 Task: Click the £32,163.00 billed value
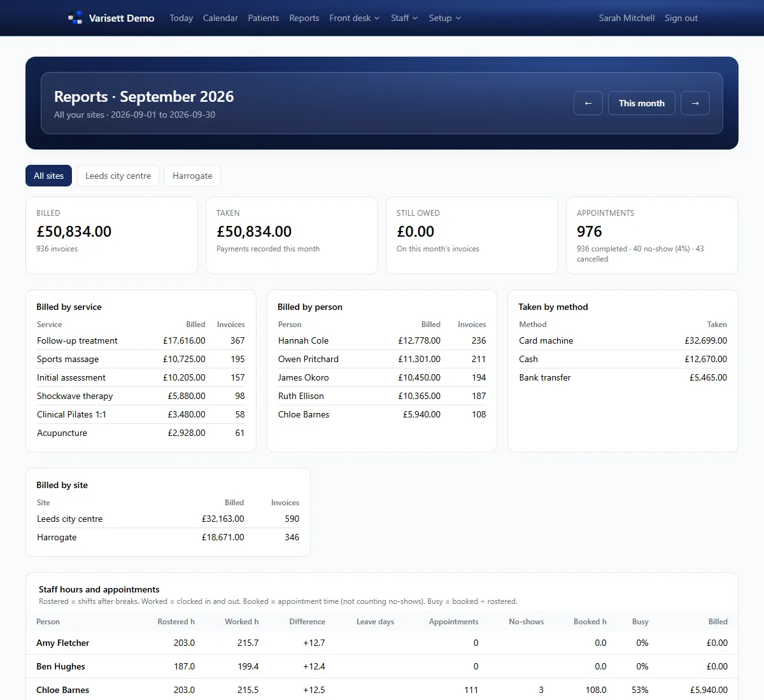click(223, 519)
